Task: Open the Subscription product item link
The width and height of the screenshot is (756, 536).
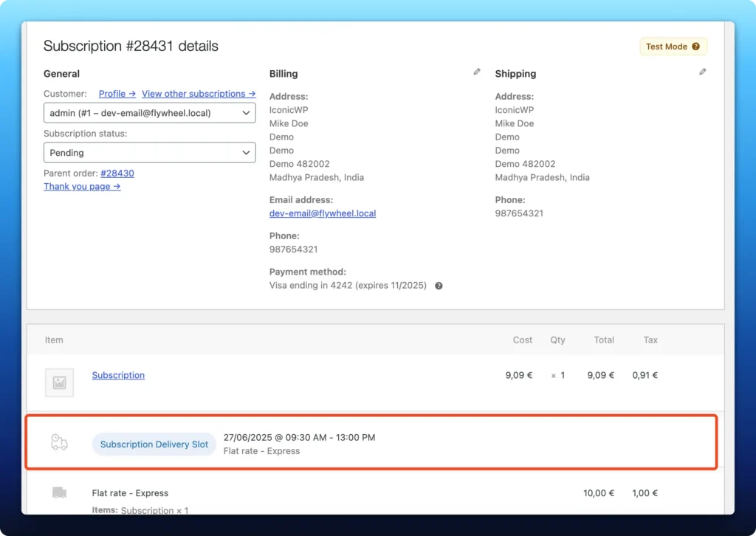Action: click(x=118, y=375)
